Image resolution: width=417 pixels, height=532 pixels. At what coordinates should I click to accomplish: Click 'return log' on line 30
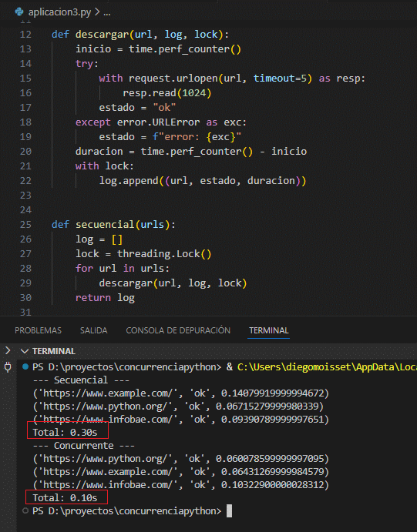pyautogui.click(x=105, y=297)
